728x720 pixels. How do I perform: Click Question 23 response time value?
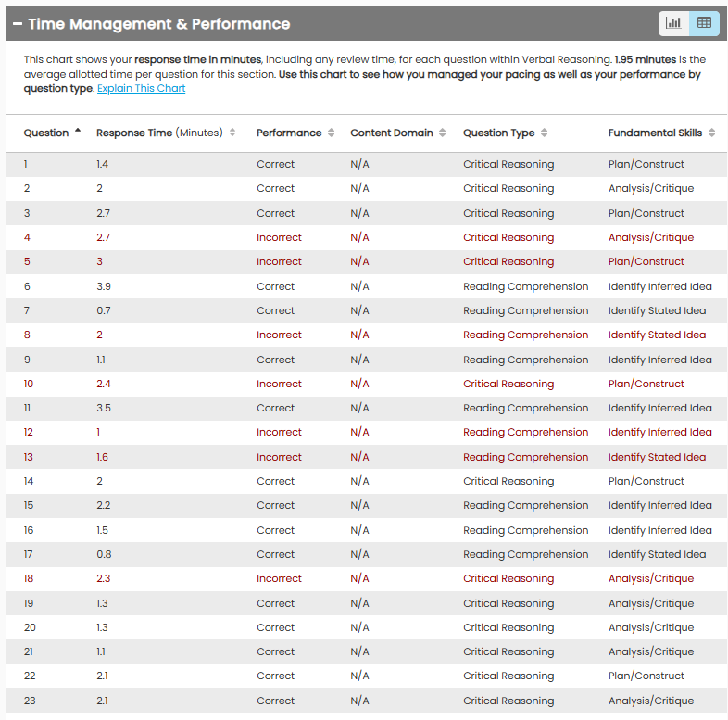[102, 701]
